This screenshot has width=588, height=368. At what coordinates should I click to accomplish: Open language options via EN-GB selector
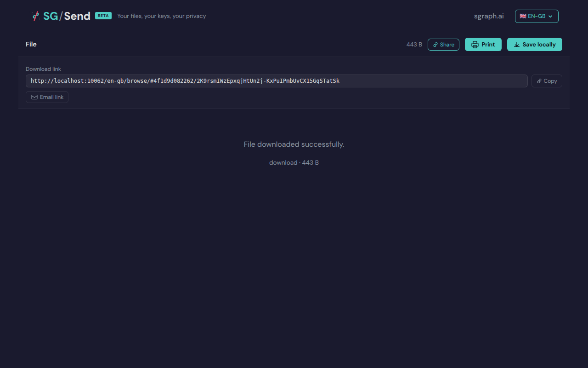(537, 16)
